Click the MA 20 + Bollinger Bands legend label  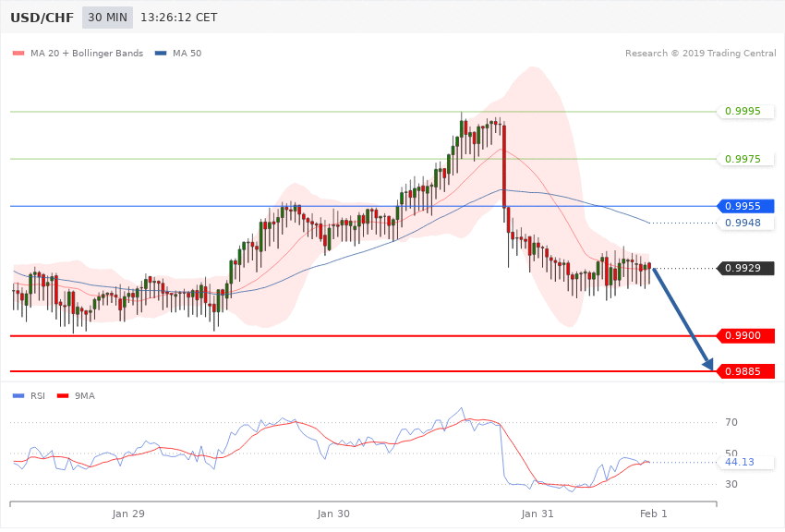coord(87,53)
